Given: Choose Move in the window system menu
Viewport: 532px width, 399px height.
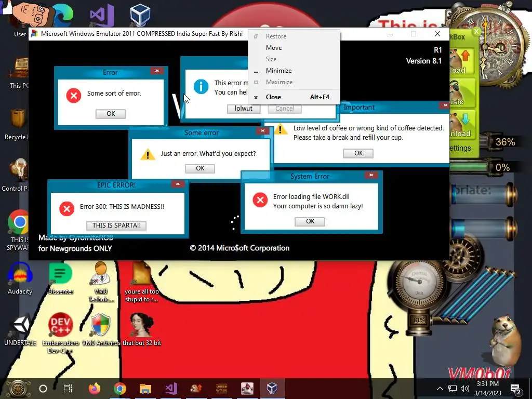Looking at the screenshot, I should click(x=294, y=48).
